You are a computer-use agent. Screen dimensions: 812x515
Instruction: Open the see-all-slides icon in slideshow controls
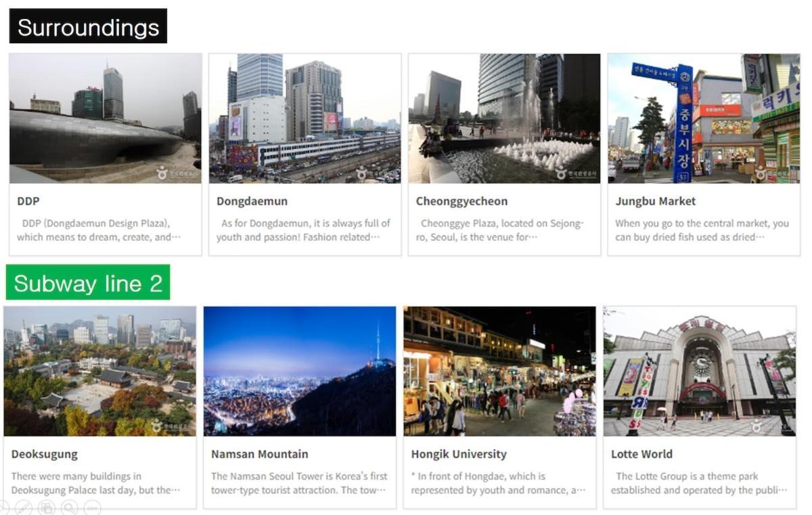click(47, 507)
